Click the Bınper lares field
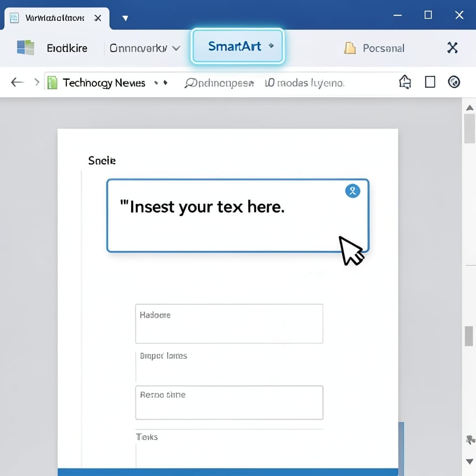This screenshot has height=476, width=476. pos(229,366)
